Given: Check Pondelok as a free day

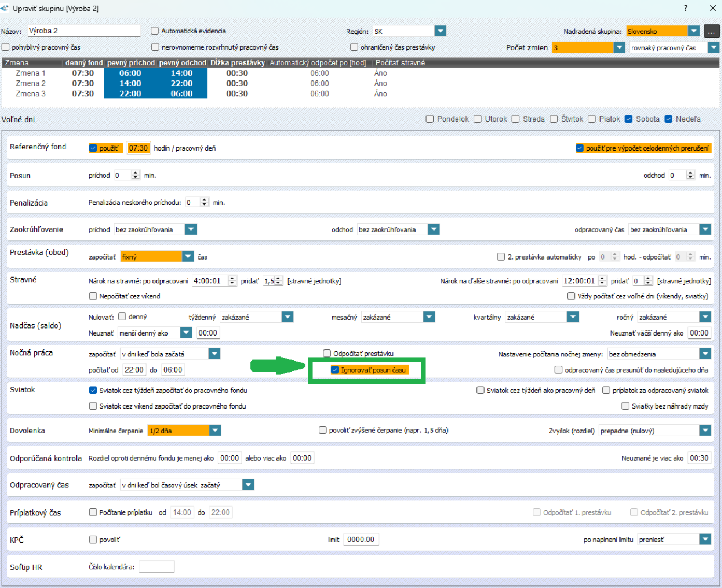Looking at the screenshot, I should click(x=430, y=119).
